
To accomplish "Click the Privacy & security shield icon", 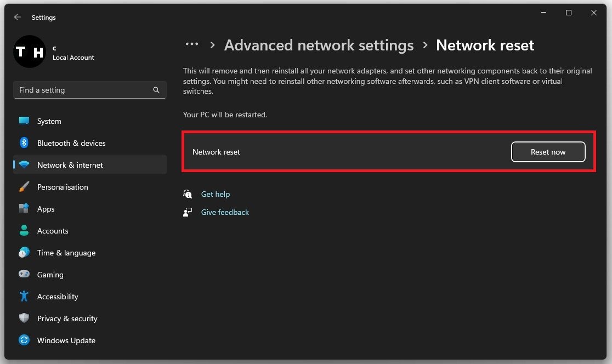I will coord(24,318).
